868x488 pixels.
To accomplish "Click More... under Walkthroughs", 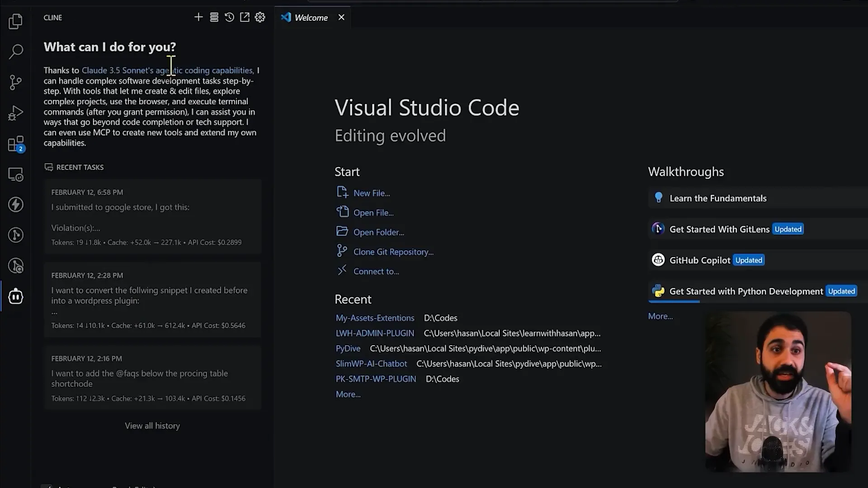I will click(x=660, y=316).
